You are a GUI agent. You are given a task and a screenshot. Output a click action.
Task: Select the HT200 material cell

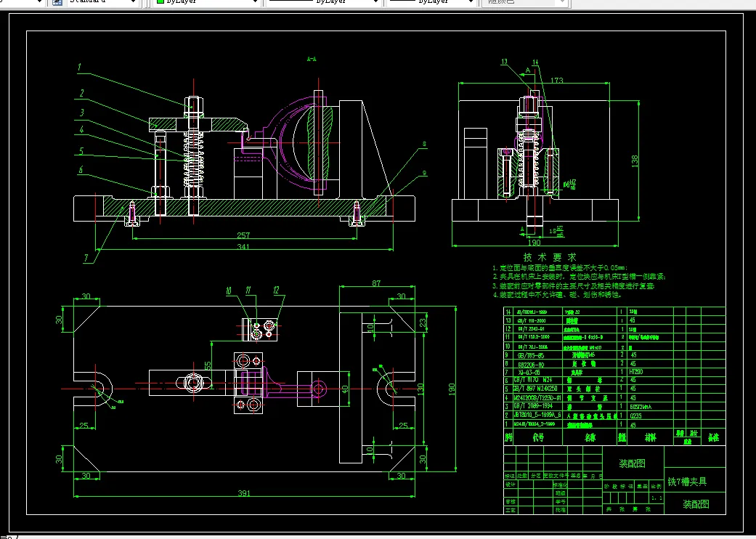coord(636,372)
